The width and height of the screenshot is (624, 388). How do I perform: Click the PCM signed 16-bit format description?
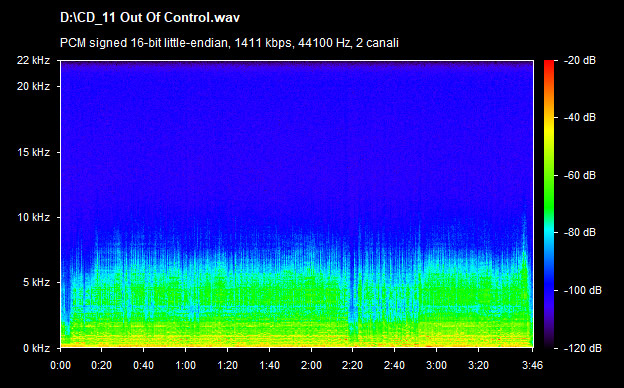tap(229, 43)
